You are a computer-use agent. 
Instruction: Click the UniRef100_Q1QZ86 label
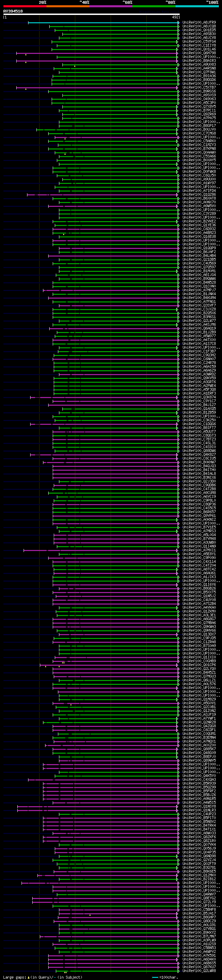[199, 194]
